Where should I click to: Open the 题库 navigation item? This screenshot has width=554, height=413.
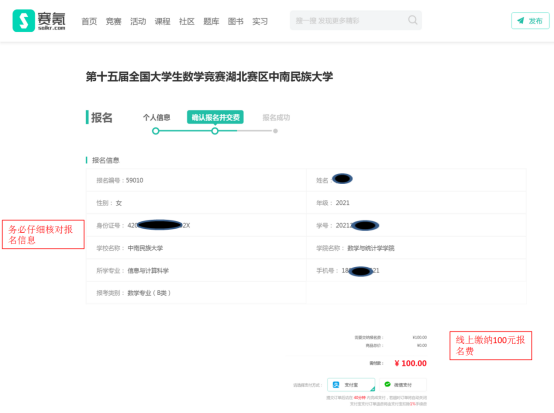(211, 22)
